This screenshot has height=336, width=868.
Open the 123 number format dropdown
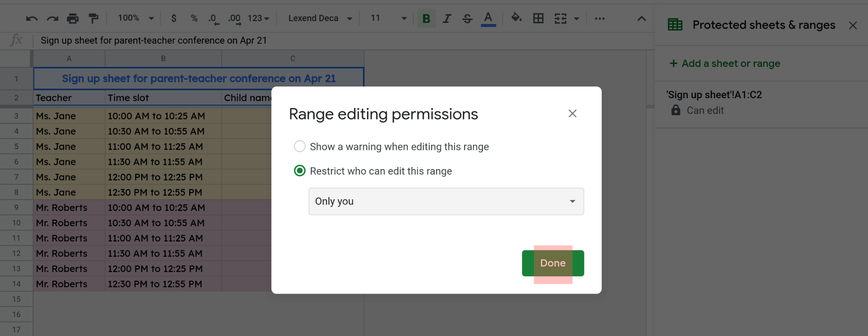tap(259, 18)
